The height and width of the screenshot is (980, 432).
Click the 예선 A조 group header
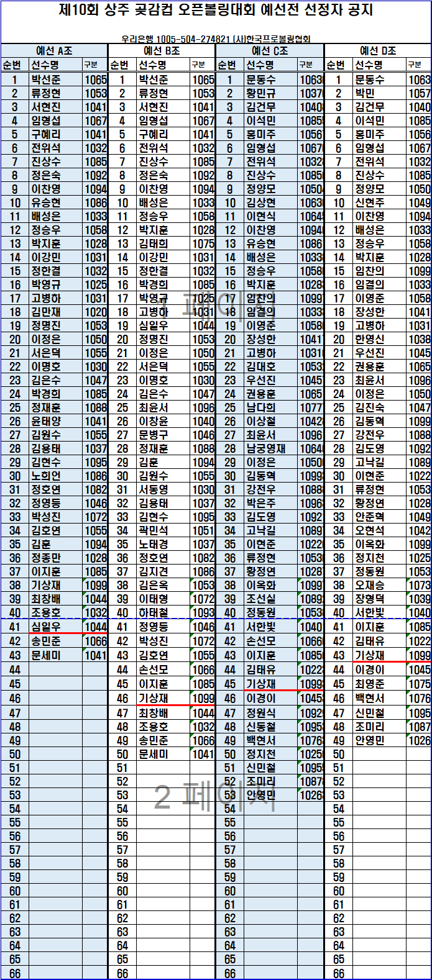54,51
